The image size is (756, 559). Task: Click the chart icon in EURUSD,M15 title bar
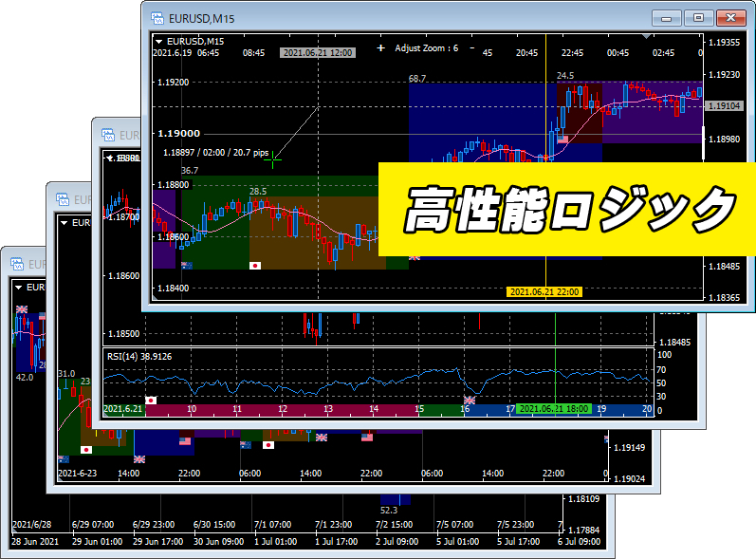pyautogui.click(x=157, y=18)
